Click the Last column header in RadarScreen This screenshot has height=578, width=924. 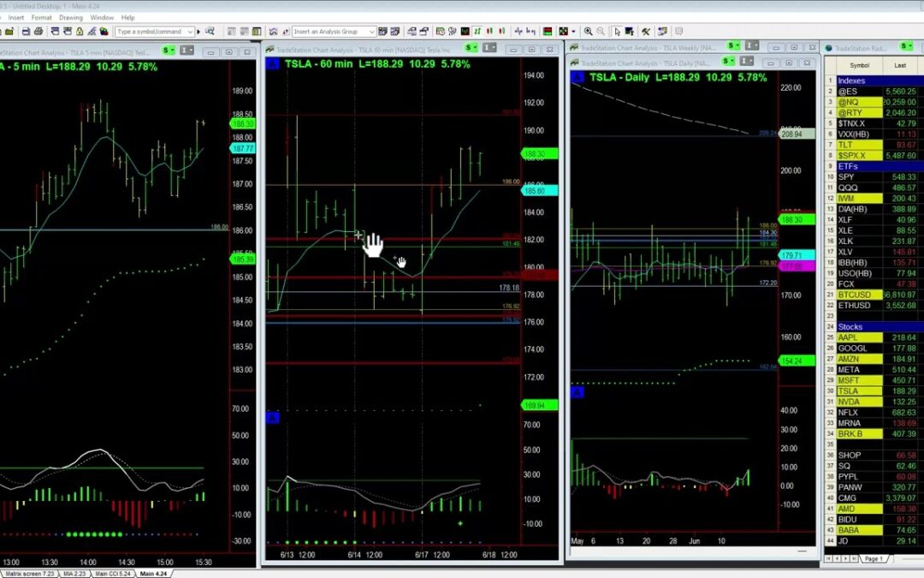coord(900,65)
